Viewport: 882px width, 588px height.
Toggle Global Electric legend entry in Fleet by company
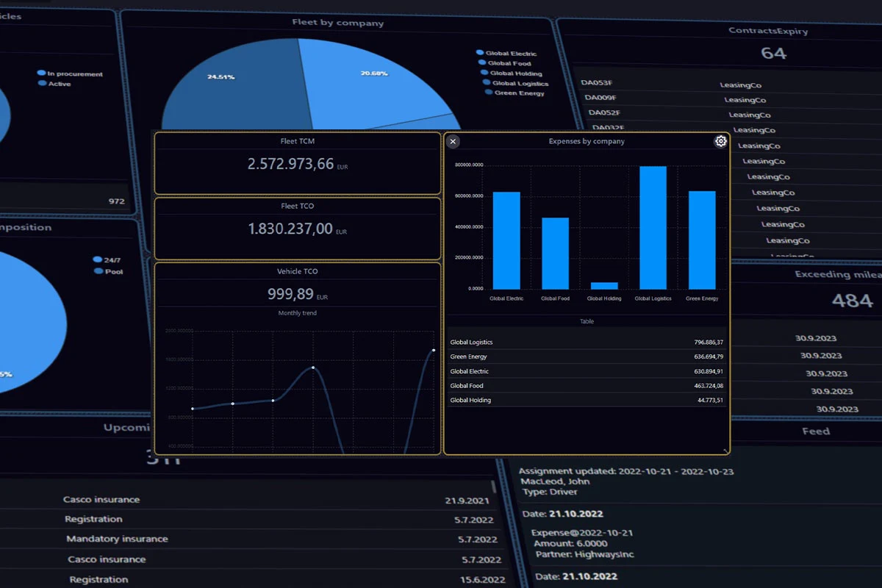[x=506, y=53]
